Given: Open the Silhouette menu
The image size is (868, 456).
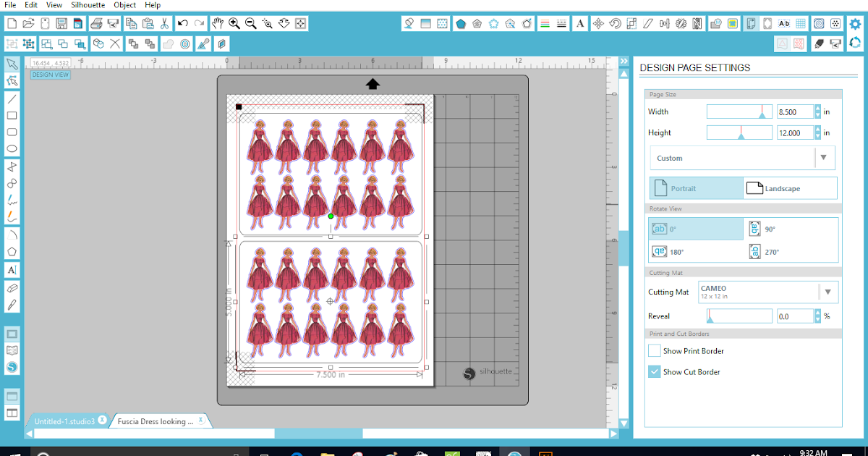Looking at the screenshot, I should point(88,5).
